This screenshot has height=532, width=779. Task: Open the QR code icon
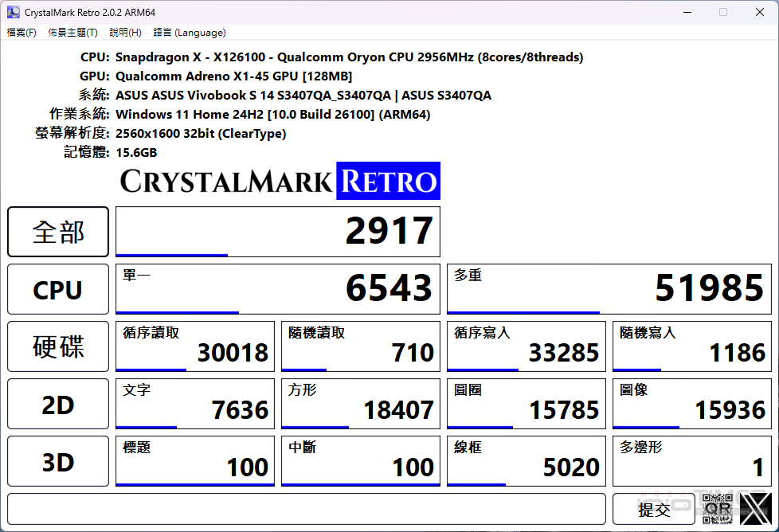[x=718, y=509]
